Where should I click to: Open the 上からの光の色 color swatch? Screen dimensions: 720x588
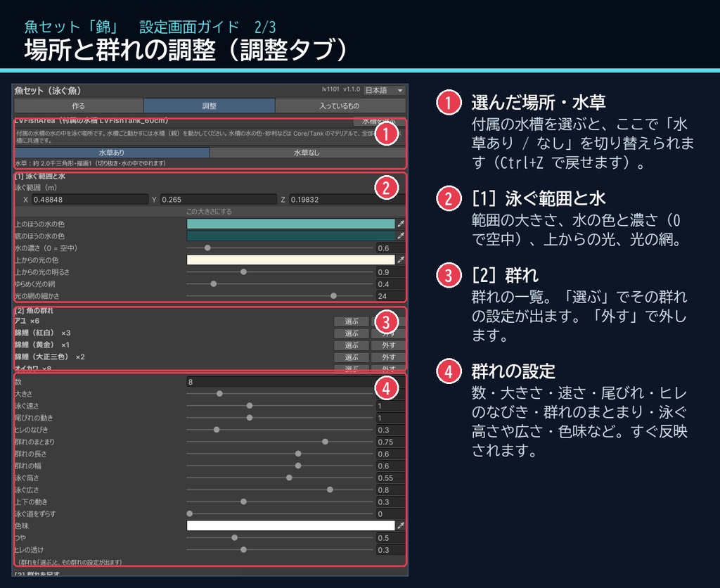click(x=290, y=260)
